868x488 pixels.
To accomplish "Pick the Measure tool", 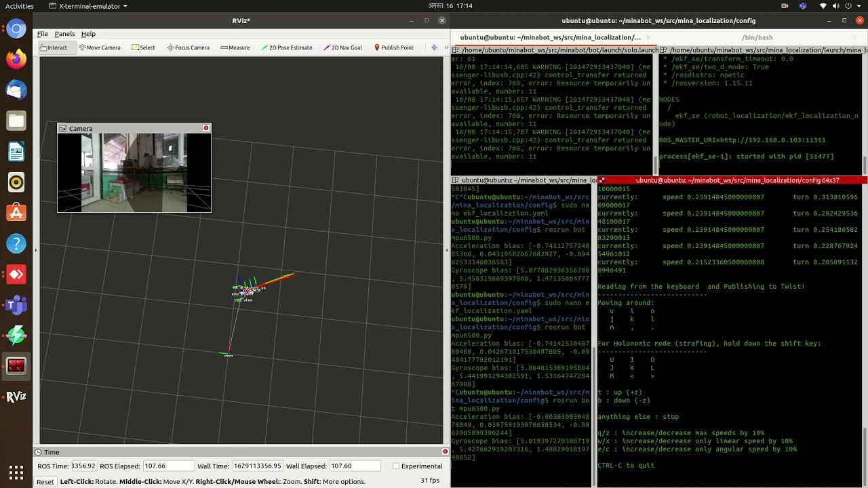I will coord(235,47).
